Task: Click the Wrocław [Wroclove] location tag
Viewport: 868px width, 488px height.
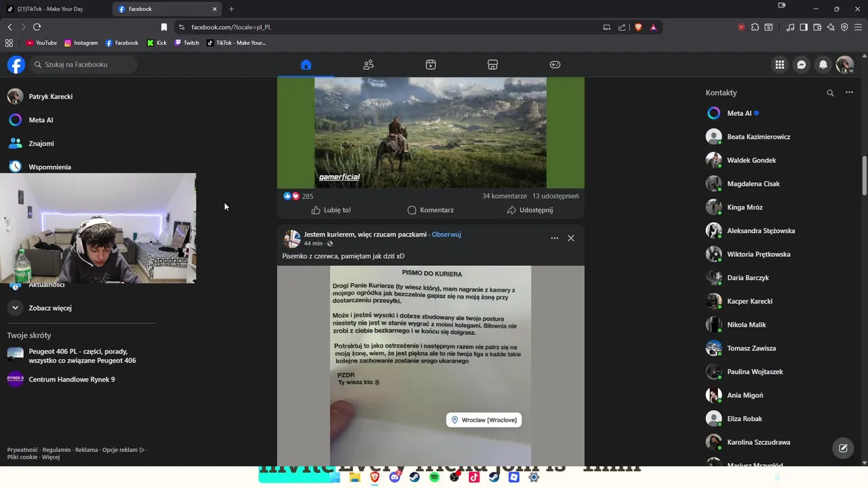Action: 484,420
